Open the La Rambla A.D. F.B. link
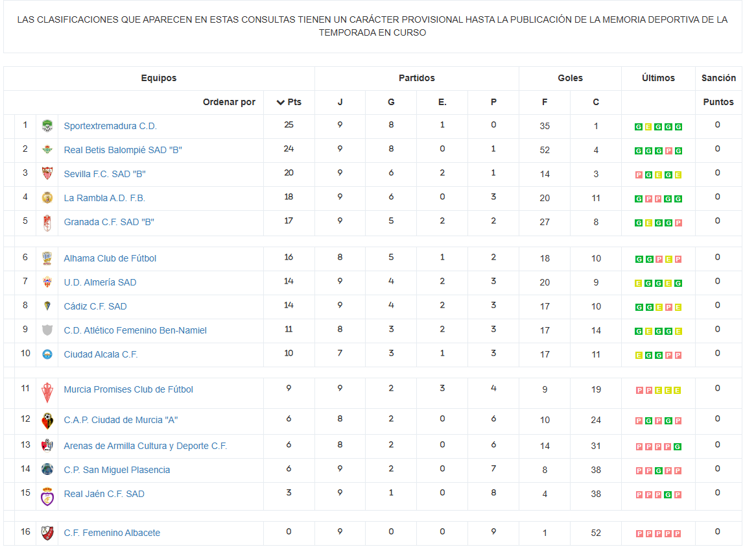Viewport: 756px width, 547px height. pos(104,199)
